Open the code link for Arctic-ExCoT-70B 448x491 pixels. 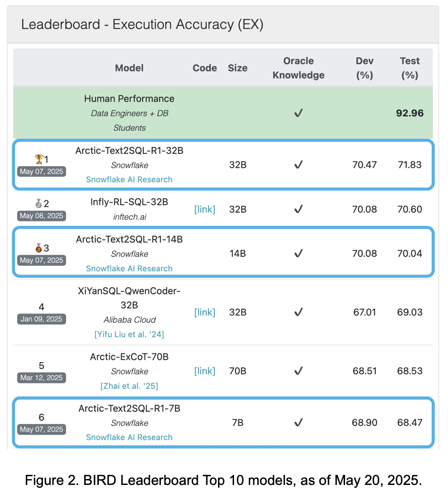pyautogui.click(x=205, y=371)
